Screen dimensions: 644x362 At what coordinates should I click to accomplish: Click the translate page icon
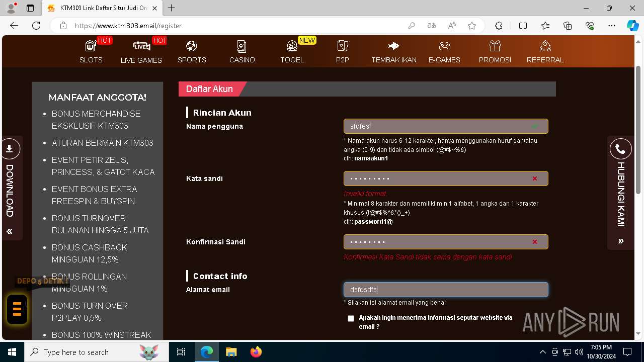tap(432, 26)
